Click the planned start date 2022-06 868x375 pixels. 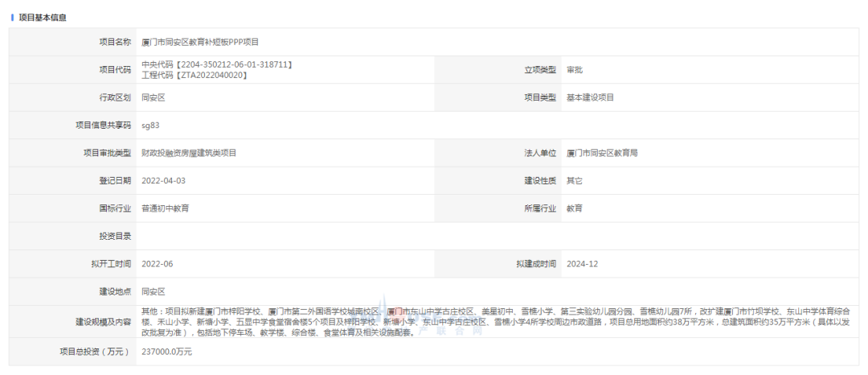[x=157, y=264]
